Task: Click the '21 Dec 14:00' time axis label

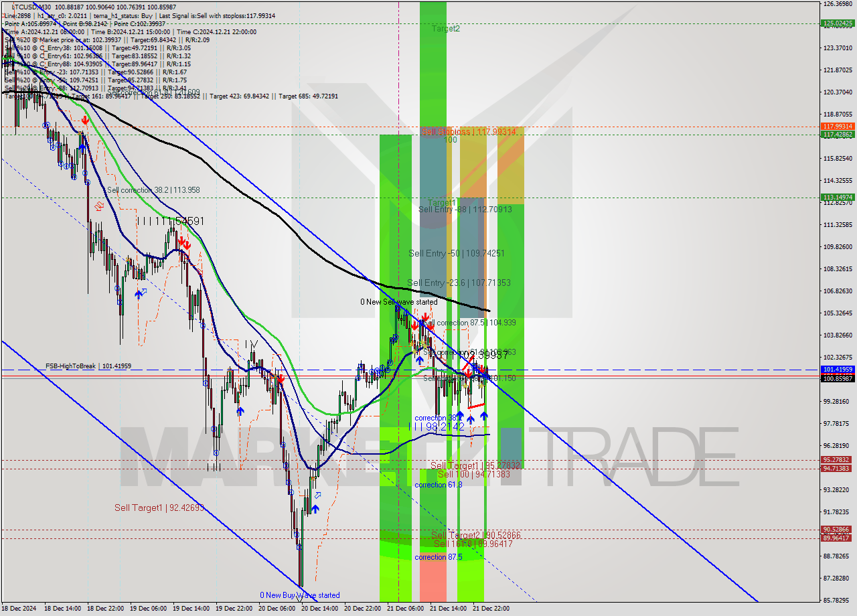Action: click(448, 609)
